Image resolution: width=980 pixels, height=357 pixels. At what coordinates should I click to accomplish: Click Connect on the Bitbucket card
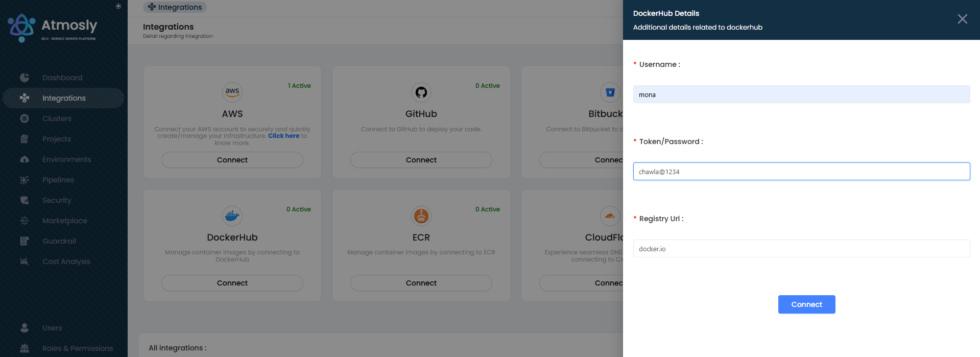(x=581, y=160)
